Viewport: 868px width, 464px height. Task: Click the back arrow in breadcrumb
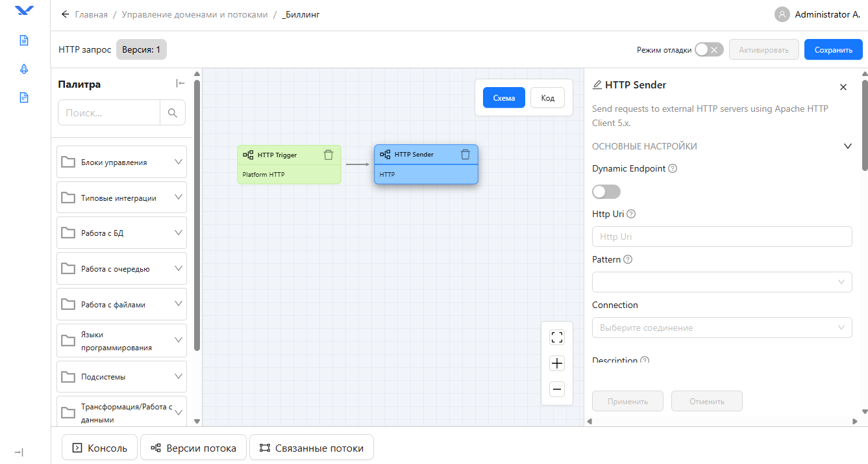[x=65, y=14]
